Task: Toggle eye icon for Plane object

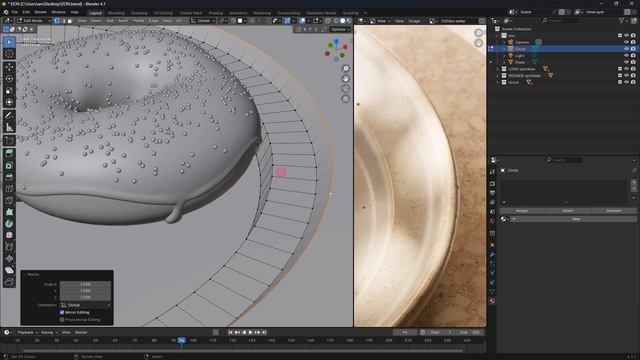Action: (626, 62)
